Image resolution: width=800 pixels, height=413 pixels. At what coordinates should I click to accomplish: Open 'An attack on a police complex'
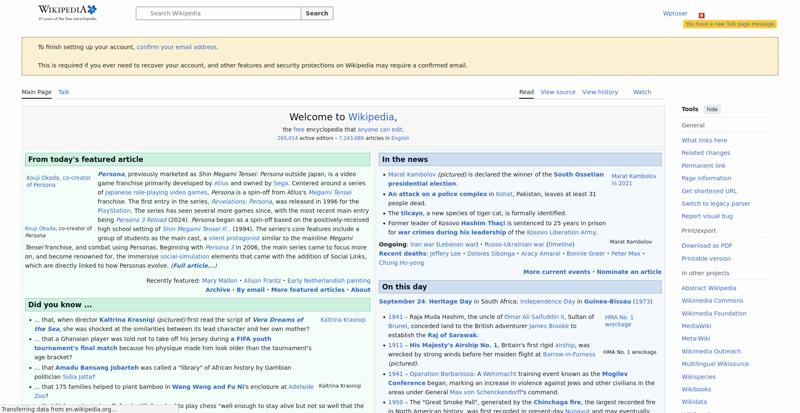(437, 194)
